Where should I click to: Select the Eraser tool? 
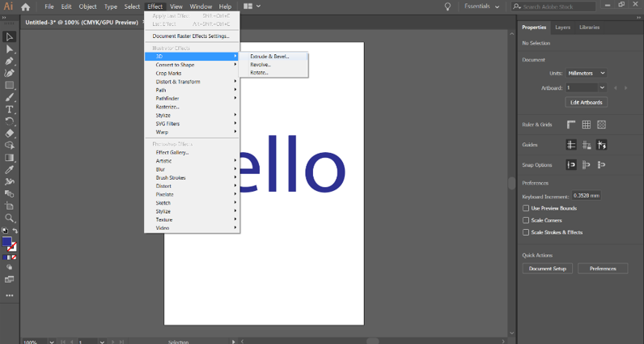click(x=10, y=134)
